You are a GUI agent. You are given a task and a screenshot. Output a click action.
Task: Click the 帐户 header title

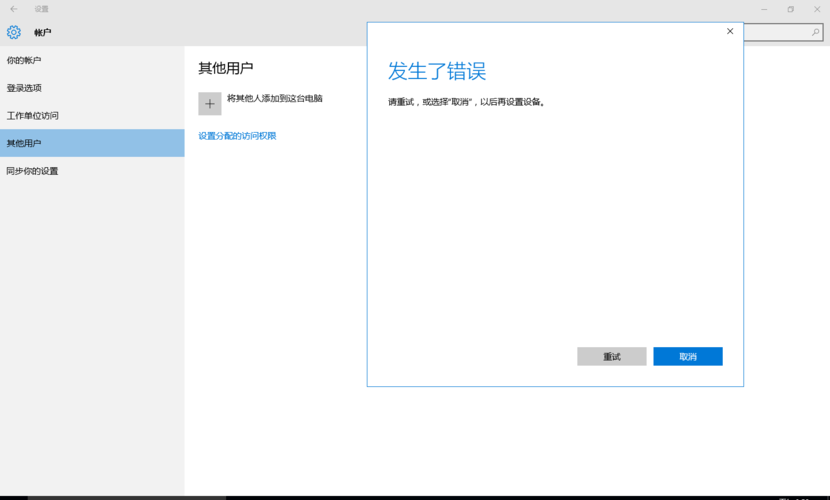pyautogui.click(x=43, y=33)
